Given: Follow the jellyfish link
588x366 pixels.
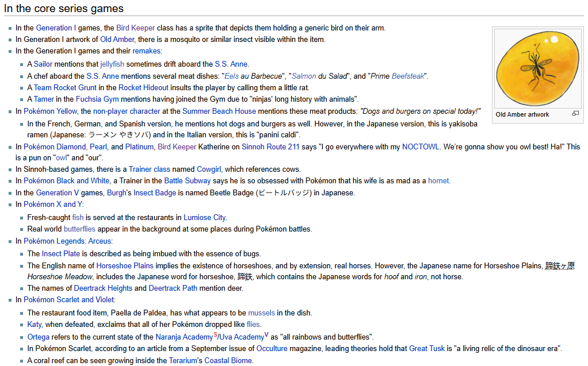Looking at the screenshot, I should coord(112,64).
